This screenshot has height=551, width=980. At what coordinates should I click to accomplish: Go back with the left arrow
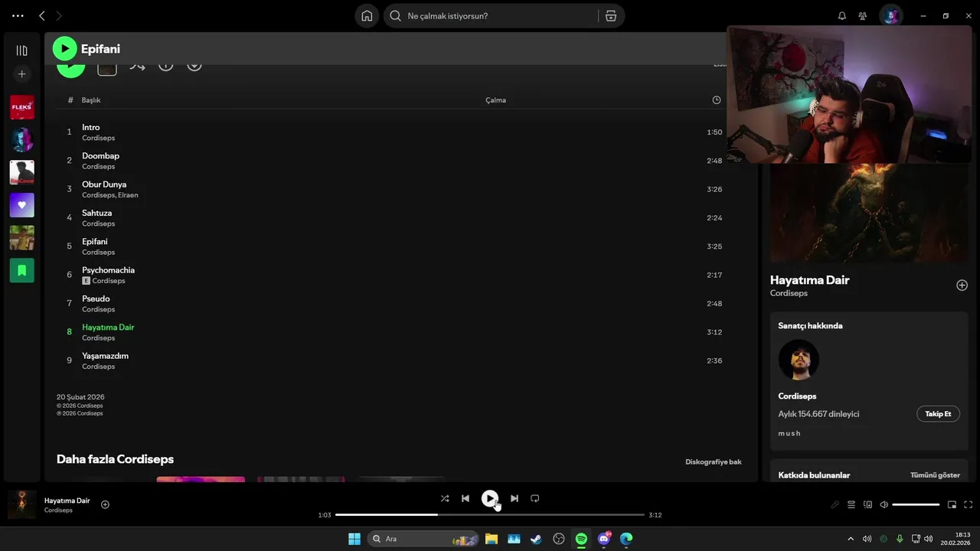point(42,15)
